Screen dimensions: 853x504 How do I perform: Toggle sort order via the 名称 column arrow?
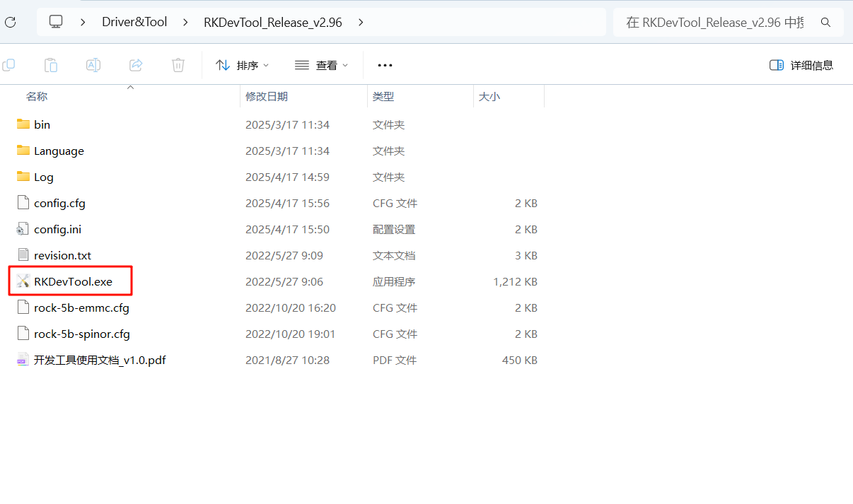pos(130,86)
